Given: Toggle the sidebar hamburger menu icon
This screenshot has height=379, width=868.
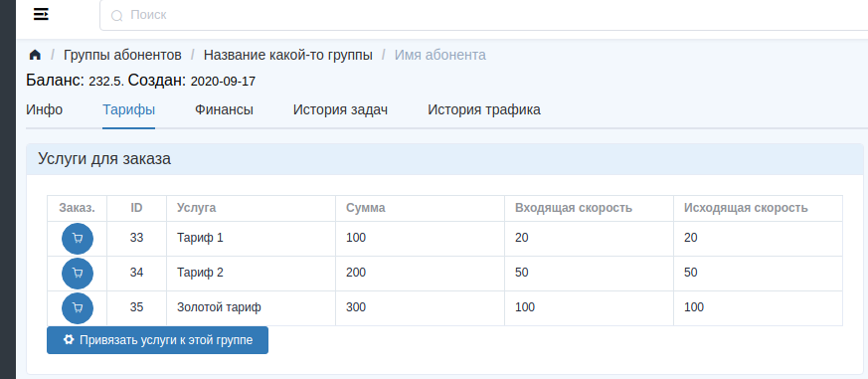Looking at the screenshot, I should (x=41, y=14).
